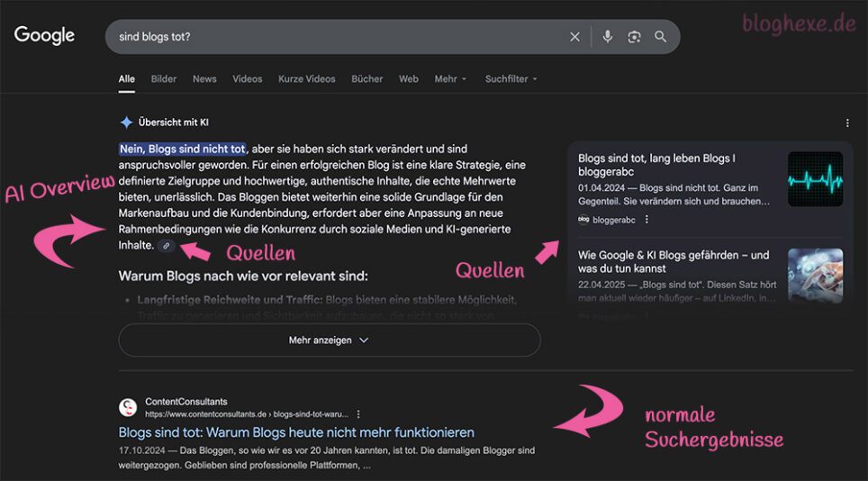Screen dimensions: 868x481
Task: Click heading 'Warum Blogs nach wie vor relevant sind:'
Action: click(243, 276)
